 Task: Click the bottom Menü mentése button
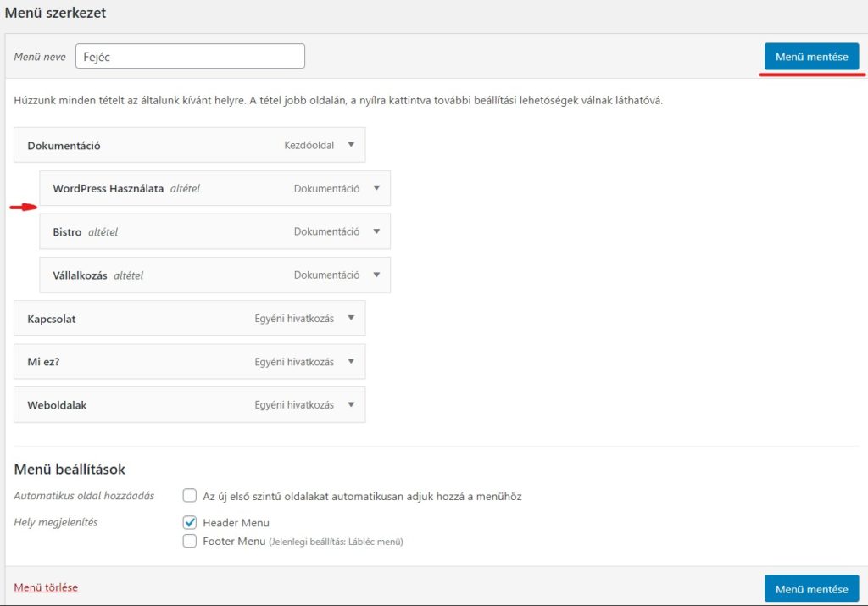[x=811, y=589]
